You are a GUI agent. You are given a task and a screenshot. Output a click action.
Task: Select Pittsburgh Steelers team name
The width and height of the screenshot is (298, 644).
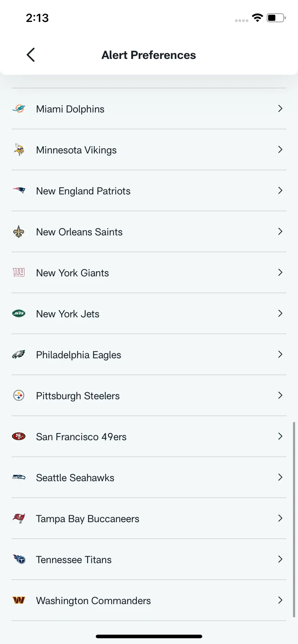tap(78, 396)
